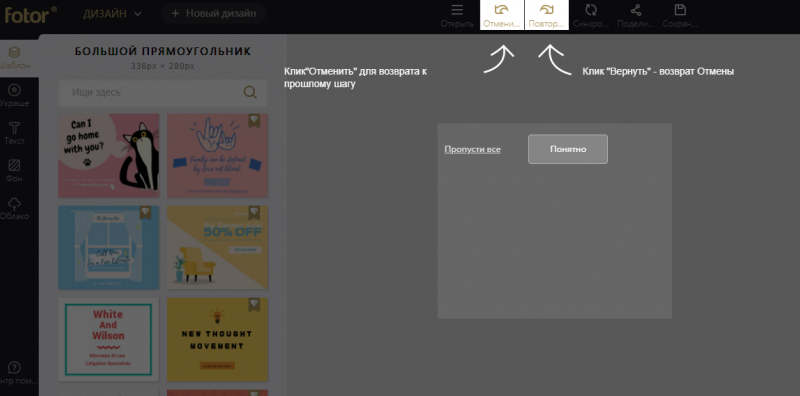
Task: Focus the Ищи здесь search field
Action: (x=163, y=92)
